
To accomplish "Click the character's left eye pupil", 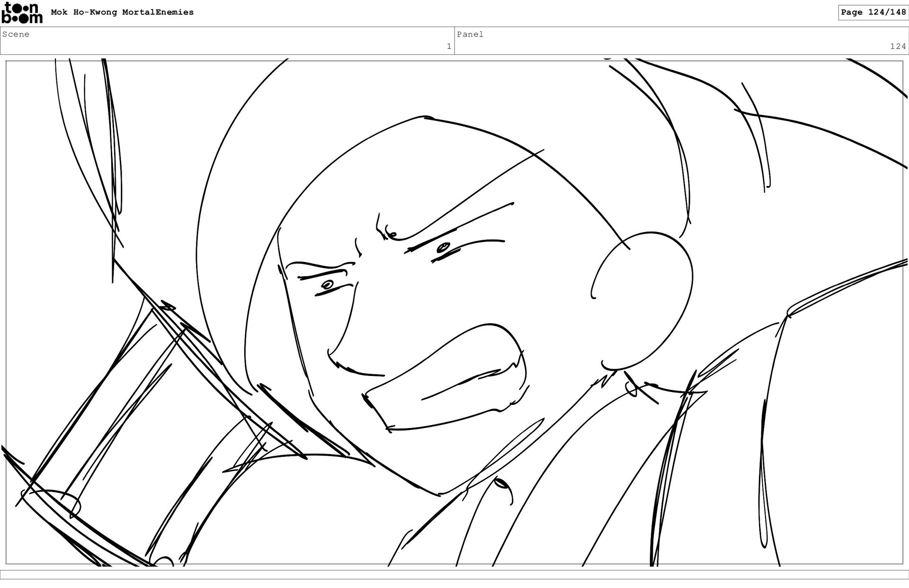I will [x=328, y=285].
